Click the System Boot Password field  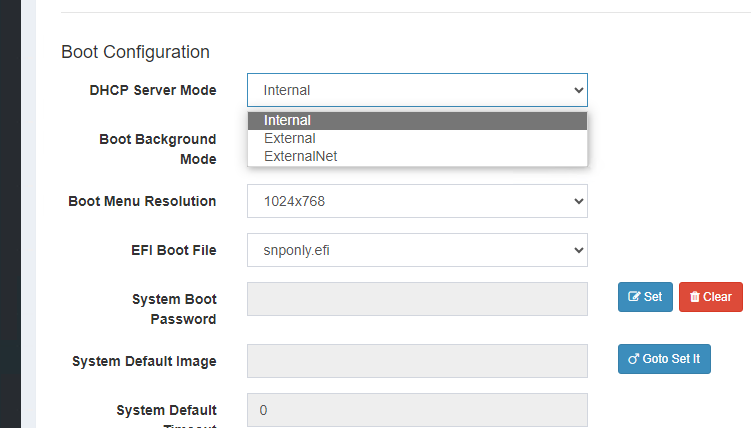coord(417,299)
